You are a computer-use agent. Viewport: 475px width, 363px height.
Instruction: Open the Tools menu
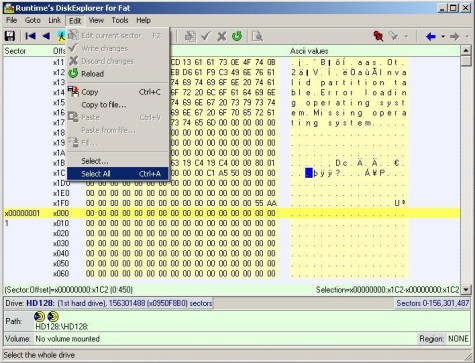(x=120, y=20)
